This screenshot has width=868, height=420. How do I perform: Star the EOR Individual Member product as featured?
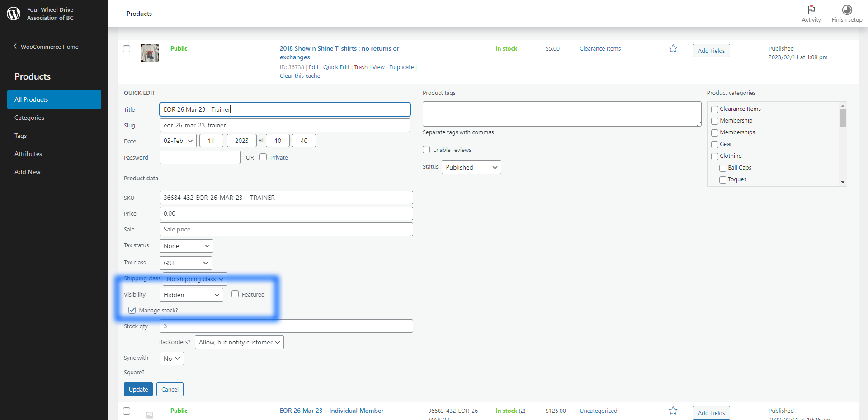[x=673, y=411]
